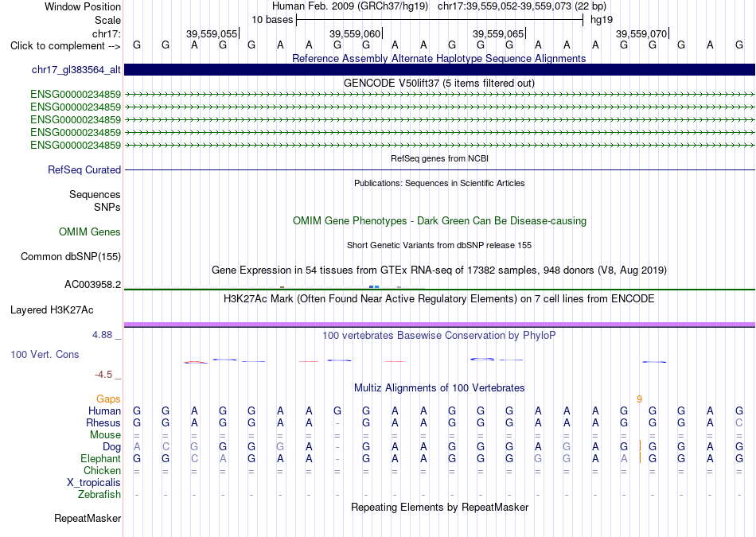Click Short Genetic Variants from dbSNP title
Screen dimensions: 756x537
(439, 245)
